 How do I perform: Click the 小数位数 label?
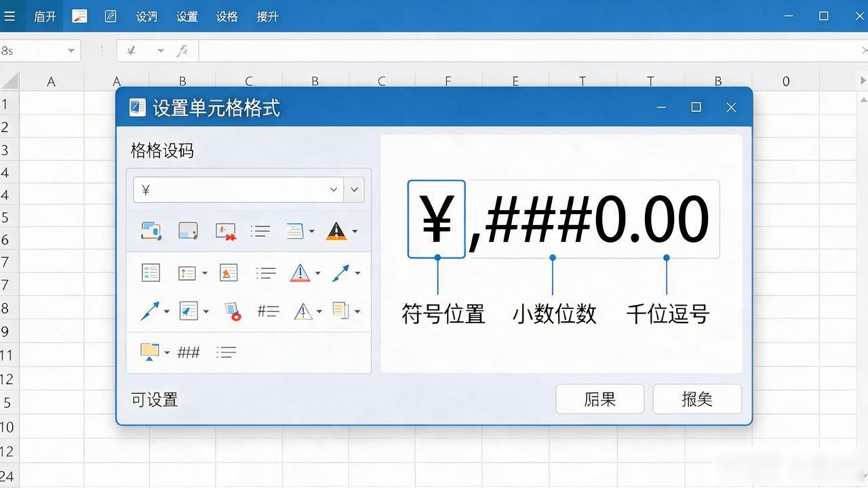(554, 314)
